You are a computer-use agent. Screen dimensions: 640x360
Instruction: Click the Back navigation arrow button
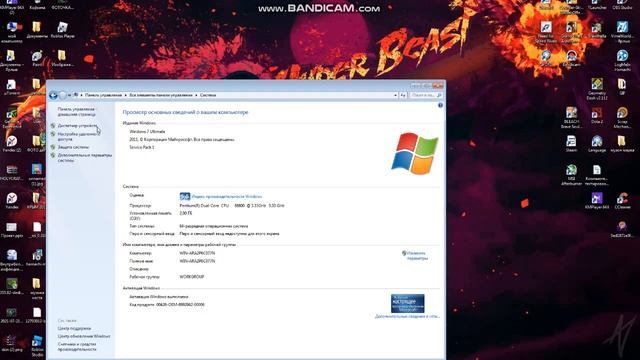coord(53,95)
